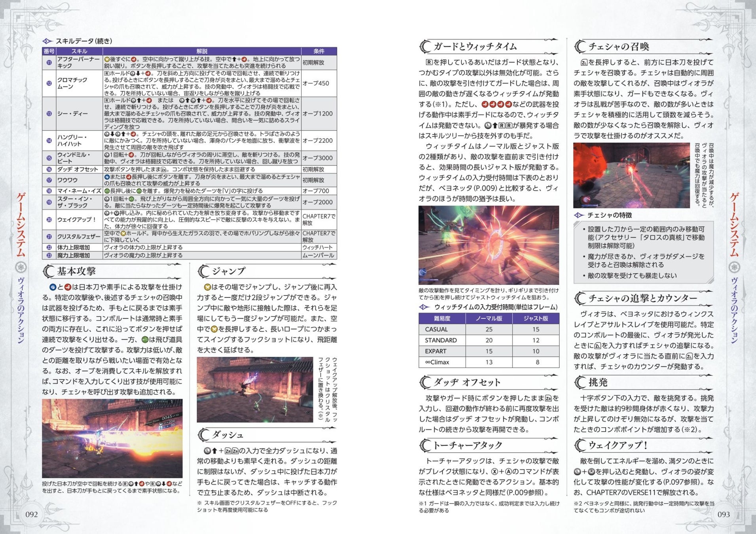This screenshot has height=534, width=756.
Task: Click the gear ornament on the left side tab
Action: pos(21,267)
